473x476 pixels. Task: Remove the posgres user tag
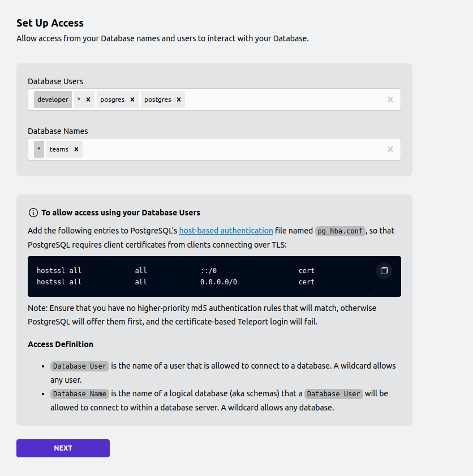[x=132, y=99]
